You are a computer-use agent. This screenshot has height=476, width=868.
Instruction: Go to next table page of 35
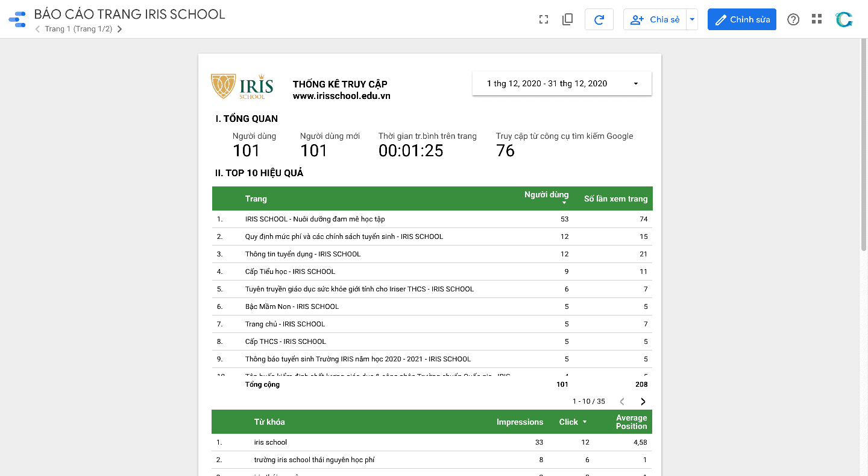coord(643,401)
